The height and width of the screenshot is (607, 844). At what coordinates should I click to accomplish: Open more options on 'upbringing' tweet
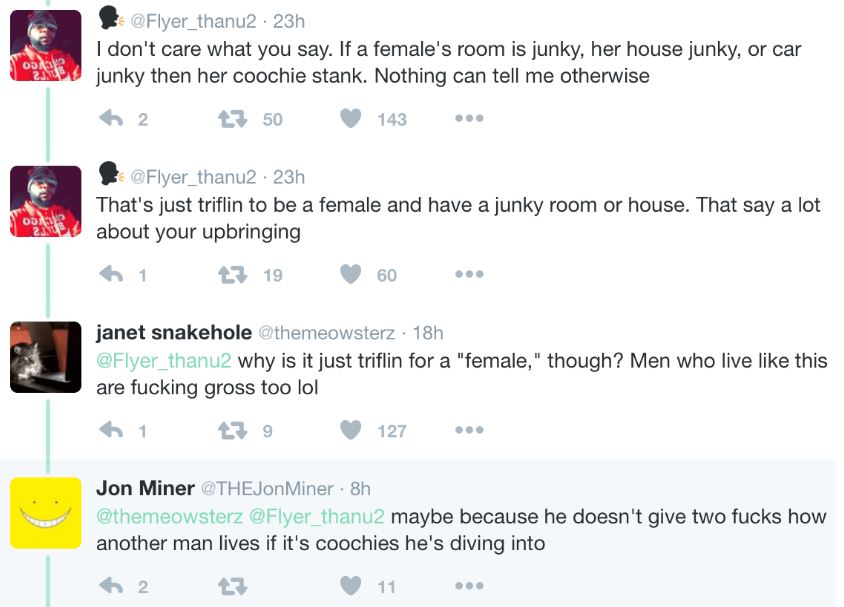[468, 275]
